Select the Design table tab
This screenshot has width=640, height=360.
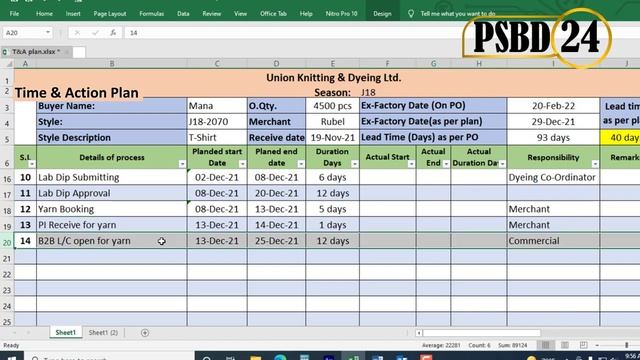[x=382, y=13]
